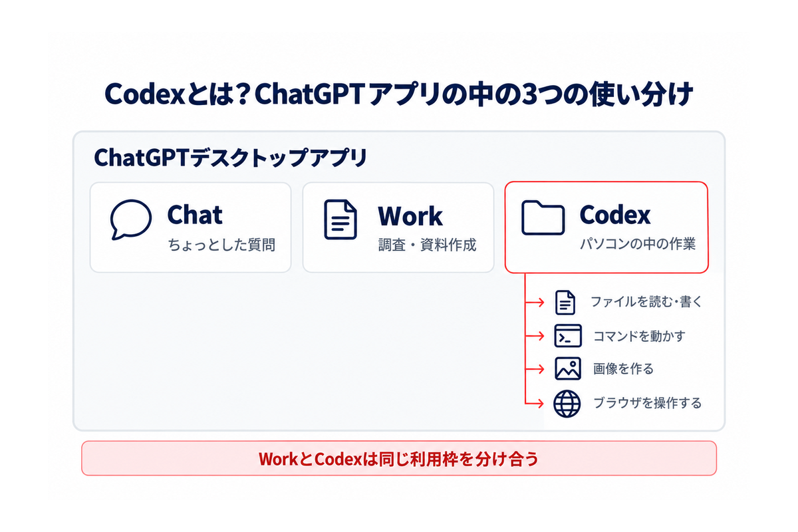Click the picture icon beside 画像を作る
The height and width of the screenshot is (532, 798).
568,368
